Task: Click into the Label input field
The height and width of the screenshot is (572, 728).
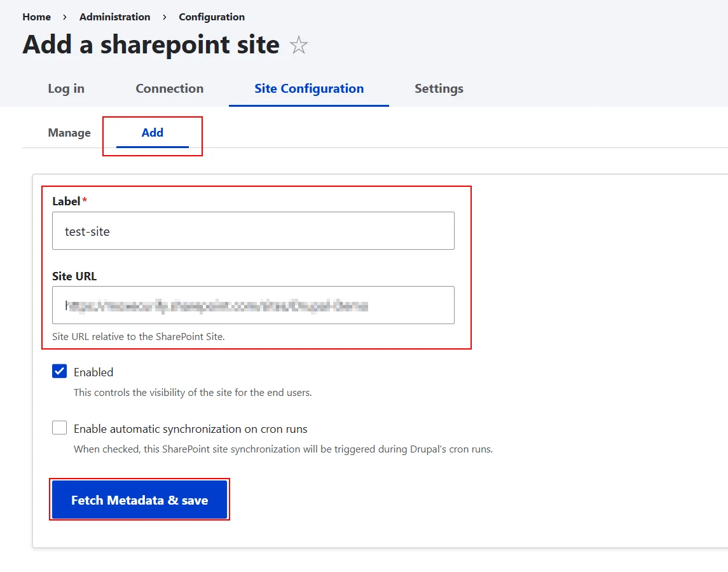Action: point(253,231)
